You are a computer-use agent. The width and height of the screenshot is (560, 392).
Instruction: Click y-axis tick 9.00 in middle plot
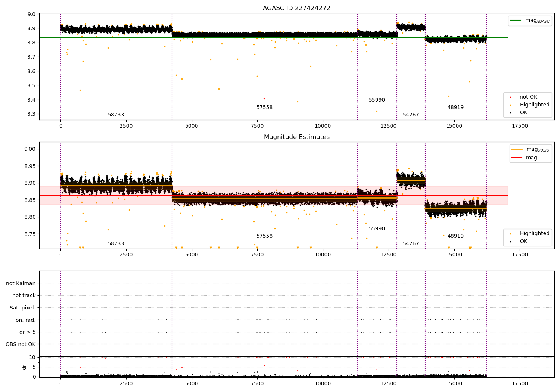pos(30,149)
